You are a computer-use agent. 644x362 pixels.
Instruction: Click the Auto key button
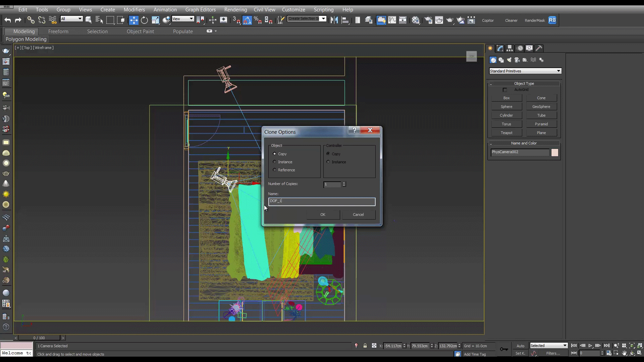(x=520, y=346)
